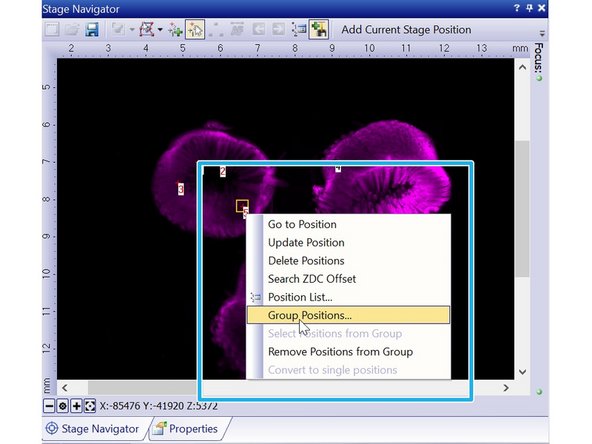Click the disabled Open folder toolbar icon
This screenshot has width=592, height=444.
[x=72, y=29]
